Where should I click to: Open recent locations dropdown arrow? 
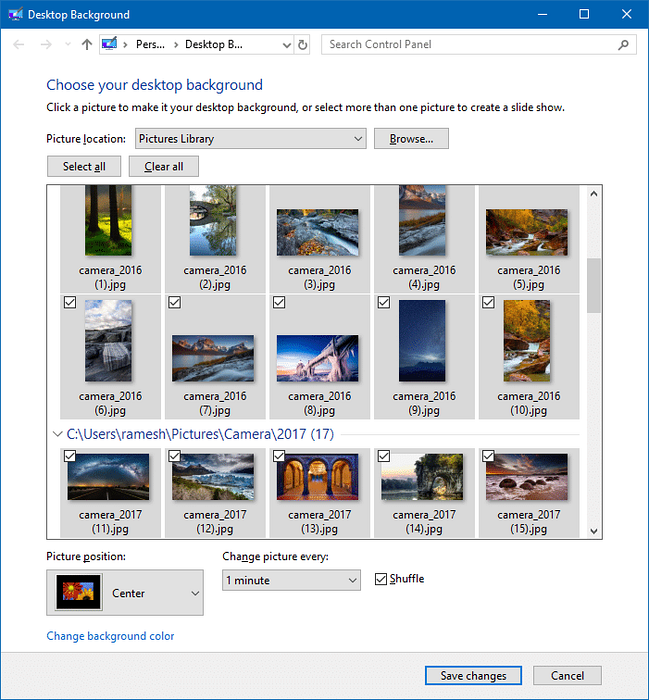click(x=67, y=45)
